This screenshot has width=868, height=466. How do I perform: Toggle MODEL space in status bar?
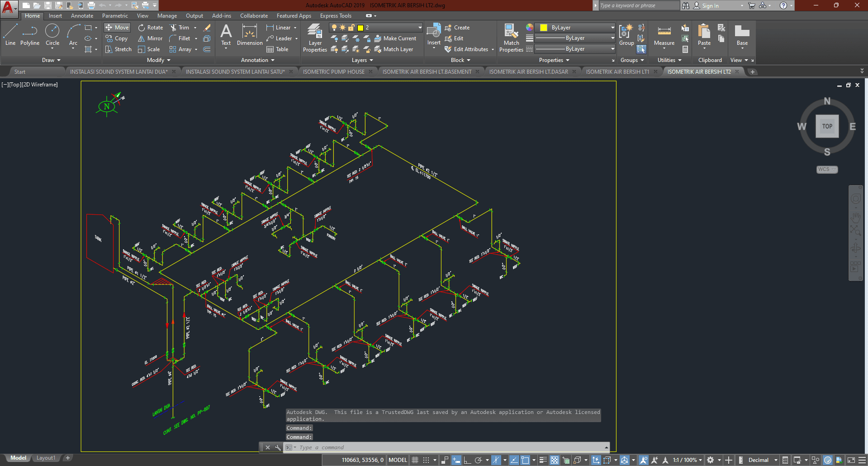pyautogui.click(x=398, y=460)
